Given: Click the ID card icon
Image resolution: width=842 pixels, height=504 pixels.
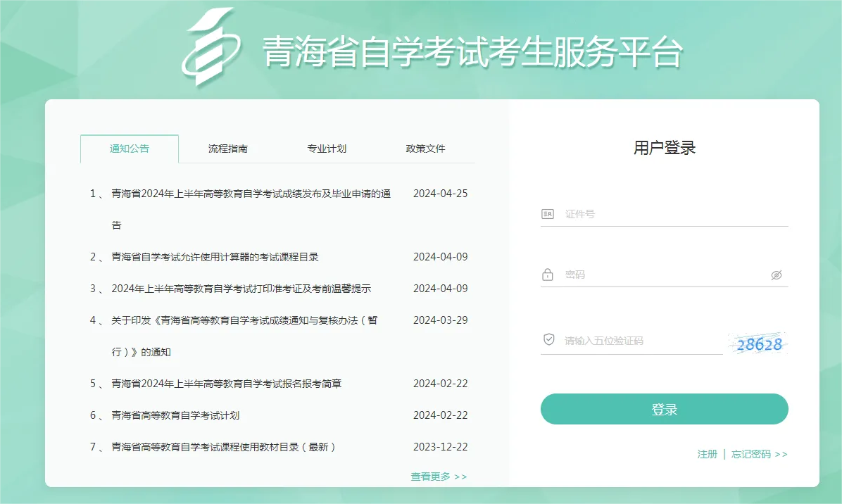Looking at the screenshot, I should click(x=548, y=214).
